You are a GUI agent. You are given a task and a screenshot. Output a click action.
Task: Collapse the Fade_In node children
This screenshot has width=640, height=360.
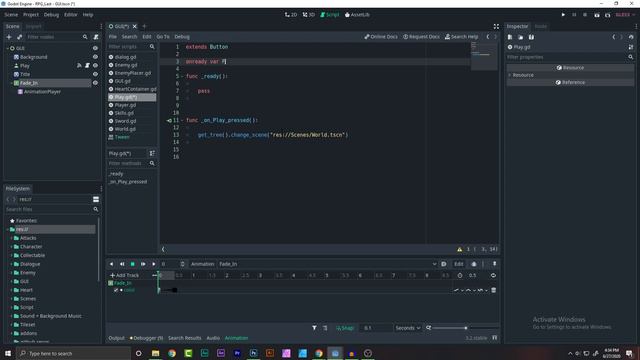(x=11, y=83)
